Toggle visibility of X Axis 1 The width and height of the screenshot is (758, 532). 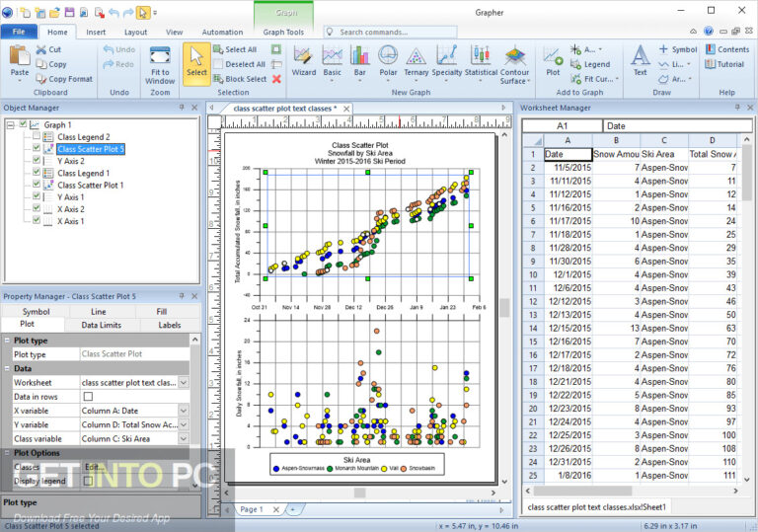click(37, 220)
